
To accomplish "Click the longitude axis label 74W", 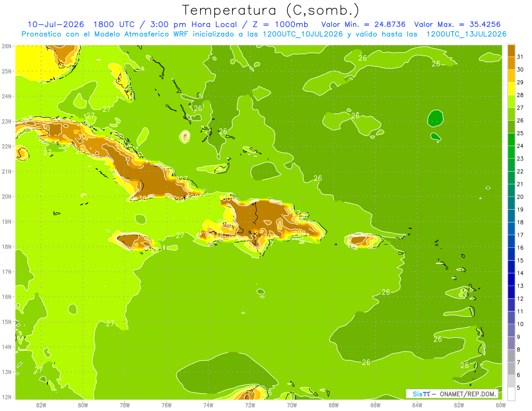I will pyautogui.click(x=208, y=404).
